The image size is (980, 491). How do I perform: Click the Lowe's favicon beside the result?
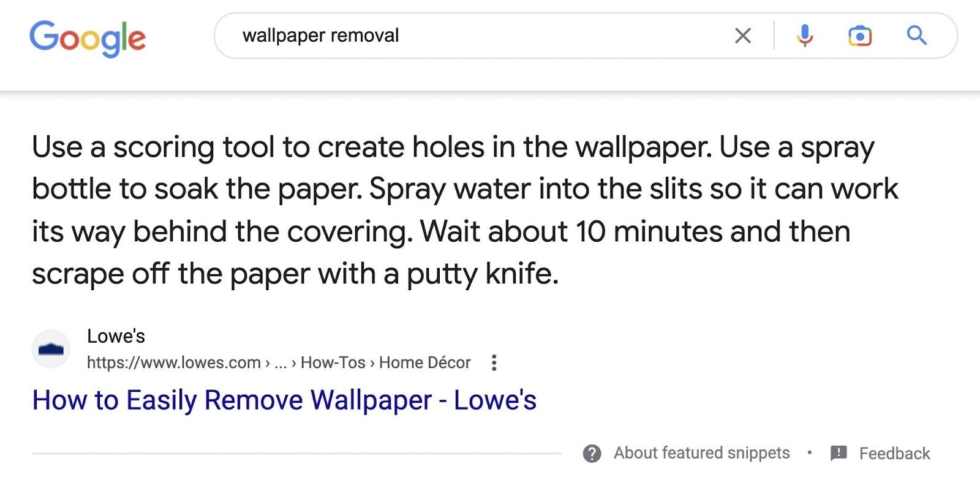click(51, 349)
